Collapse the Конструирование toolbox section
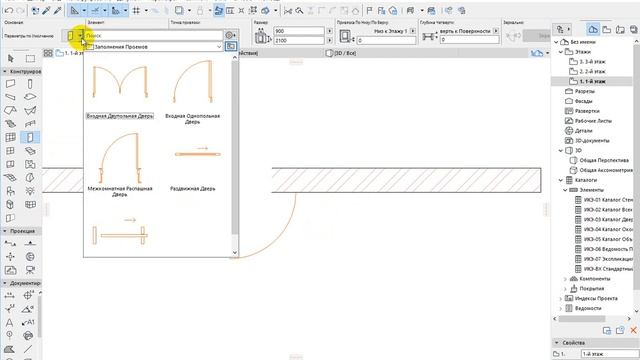 point(4,71)
